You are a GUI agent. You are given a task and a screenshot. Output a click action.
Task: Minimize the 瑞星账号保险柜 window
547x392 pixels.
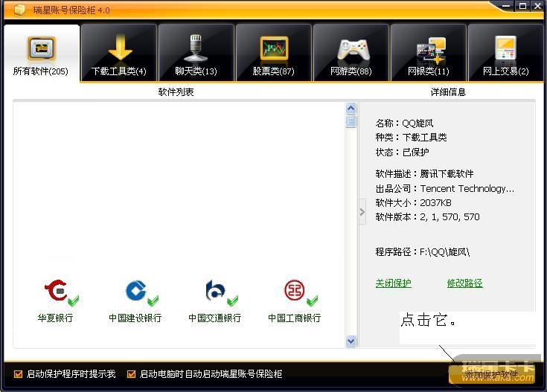pyautogui.click(x=506, y=6)
